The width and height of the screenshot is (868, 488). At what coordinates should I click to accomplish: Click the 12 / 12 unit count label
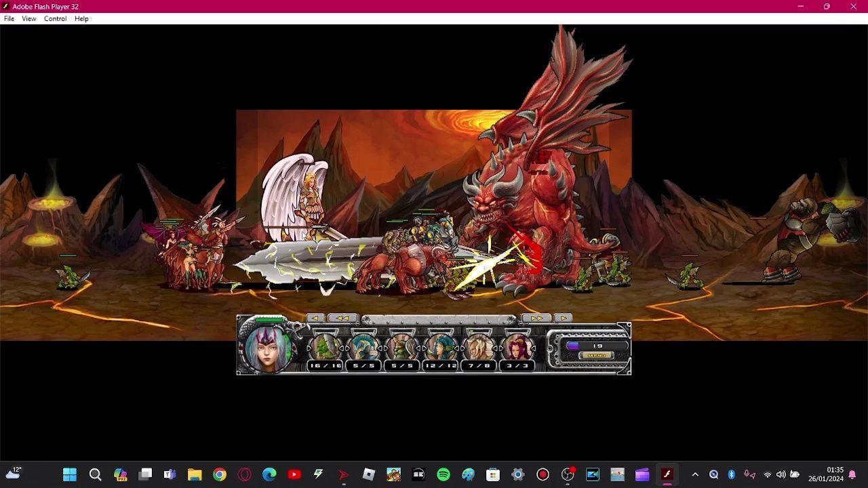pos(441,365)
